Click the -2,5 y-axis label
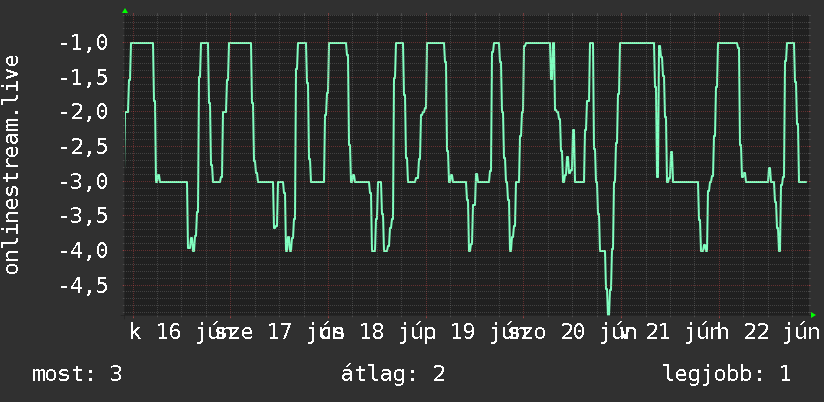824x402 pixels. [84, 147]
